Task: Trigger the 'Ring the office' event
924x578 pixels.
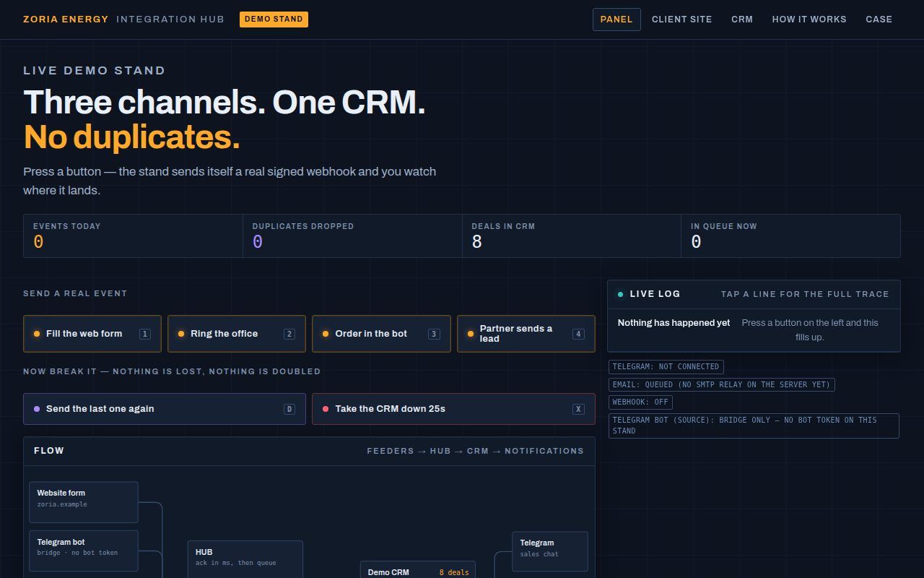Action: [237, 334]
